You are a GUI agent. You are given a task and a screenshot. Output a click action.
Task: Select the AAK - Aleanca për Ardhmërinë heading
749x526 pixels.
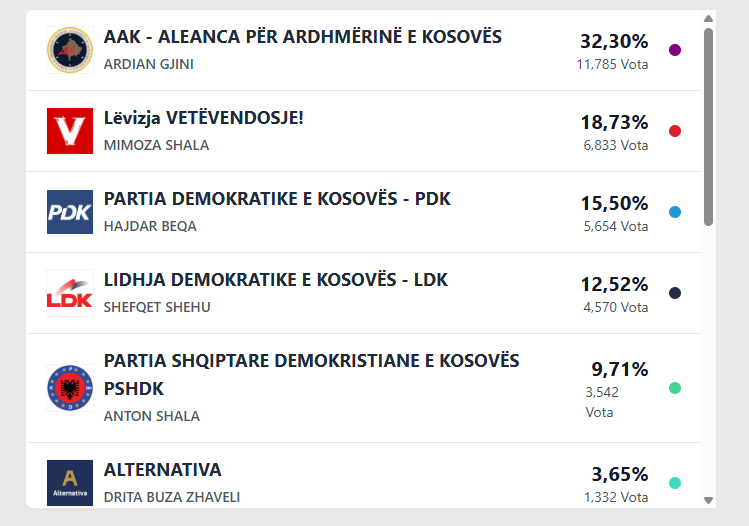point(303,37)
